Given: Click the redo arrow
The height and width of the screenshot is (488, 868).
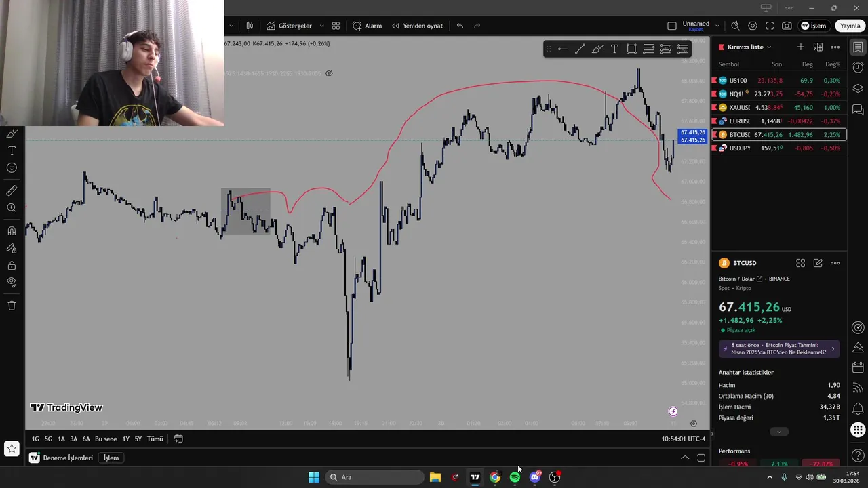Looking at the screenshot, I should 477,26.
